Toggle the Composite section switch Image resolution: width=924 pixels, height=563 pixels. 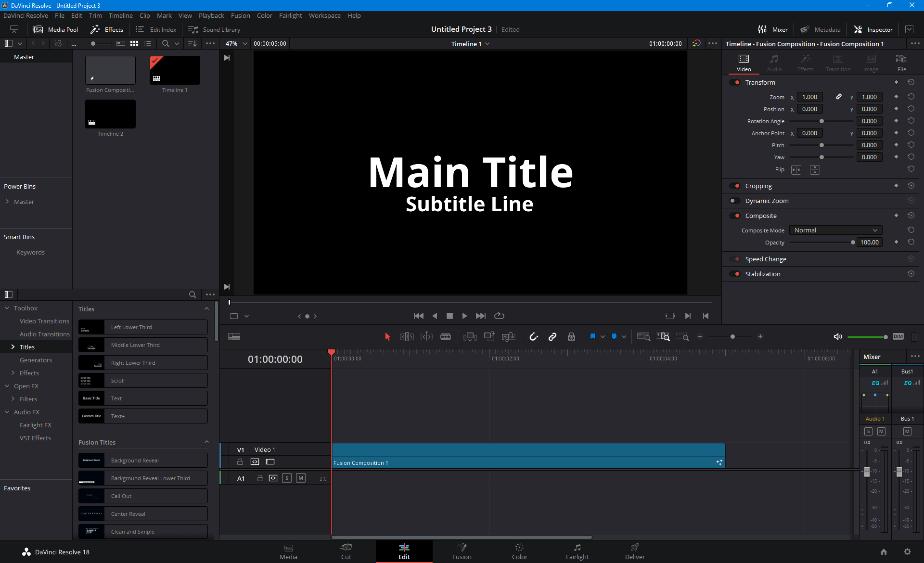735,216
